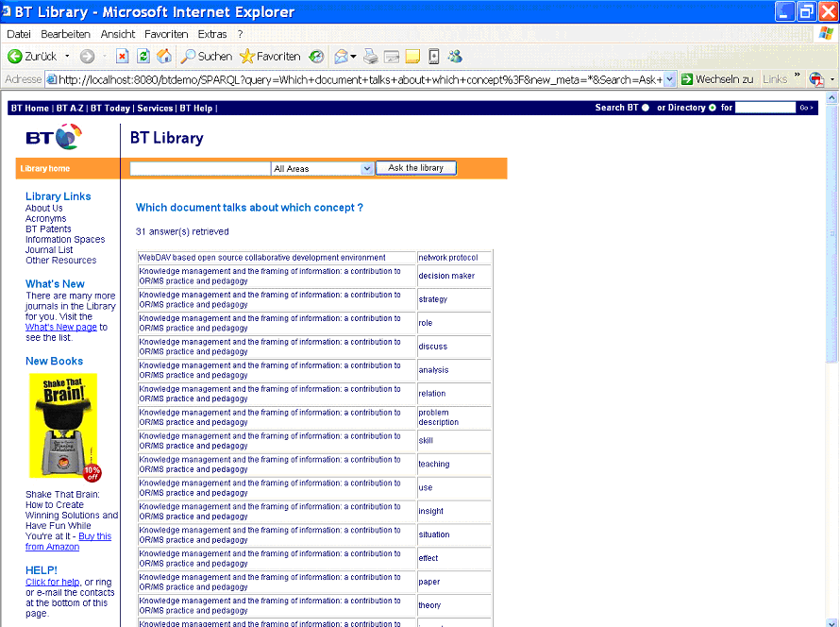
Task: Open the Extras menu
Action: 212,33
